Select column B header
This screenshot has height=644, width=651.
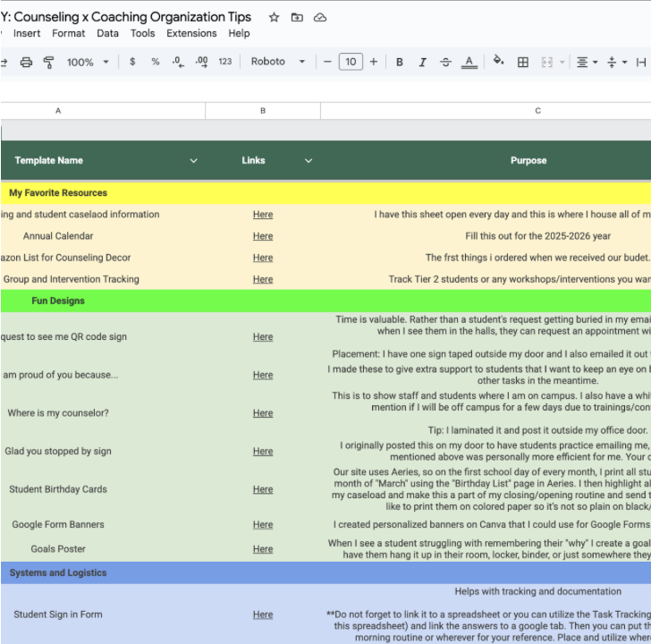coord(263,111)
